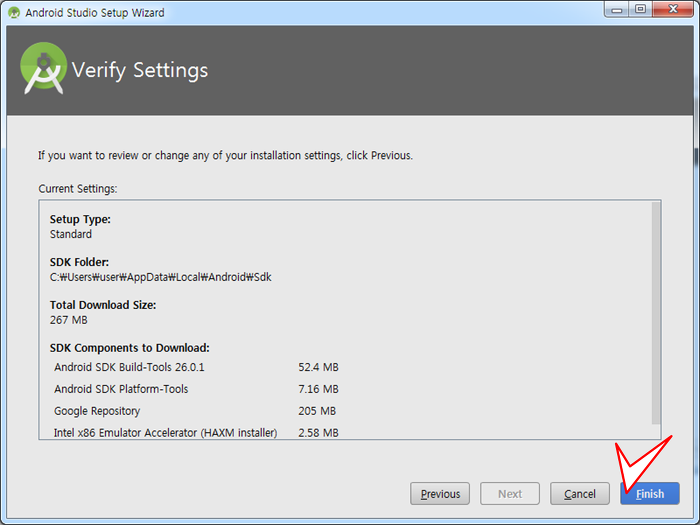Select 'Intel x86 Emulator Accelerator' row

click(196, 433)
